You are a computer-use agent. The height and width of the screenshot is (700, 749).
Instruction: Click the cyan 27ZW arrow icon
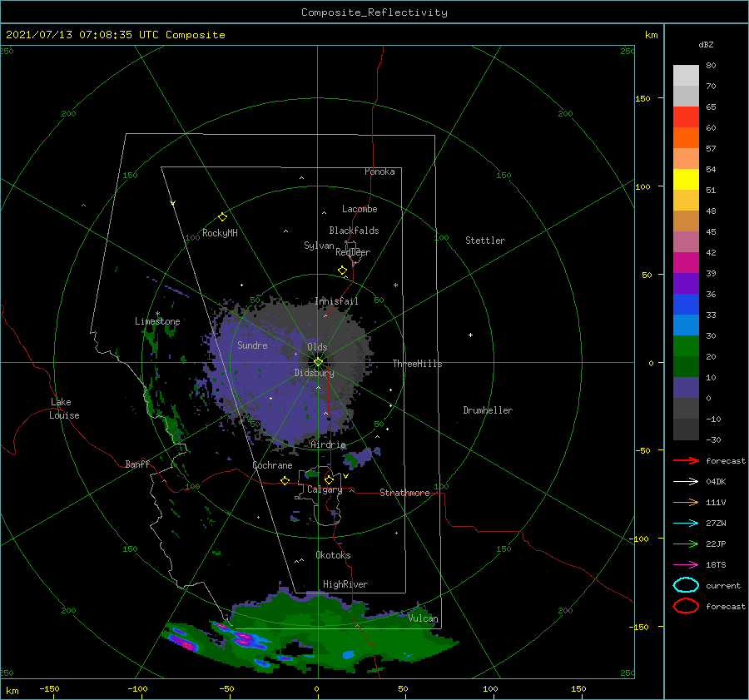[686, 524]
